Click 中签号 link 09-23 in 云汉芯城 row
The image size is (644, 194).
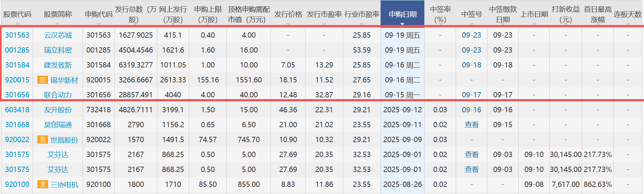[x=471, y=35]
